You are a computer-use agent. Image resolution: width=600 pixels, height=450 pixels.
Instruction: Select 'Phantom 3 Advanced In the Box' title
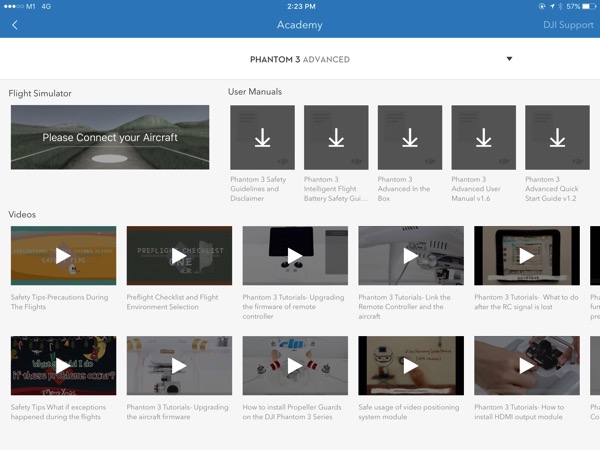point(404,189)
